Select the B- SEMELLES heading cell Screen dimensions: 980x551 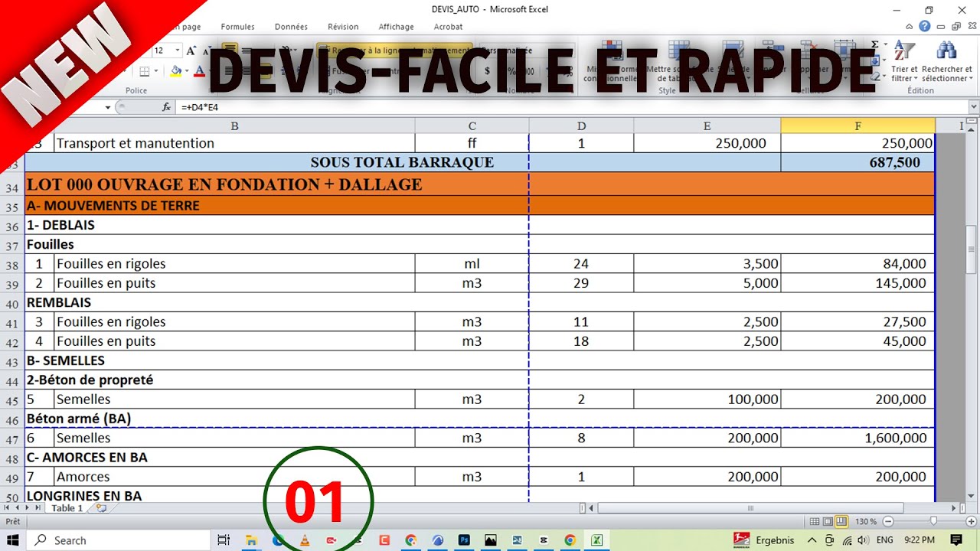tap(276, 360)
